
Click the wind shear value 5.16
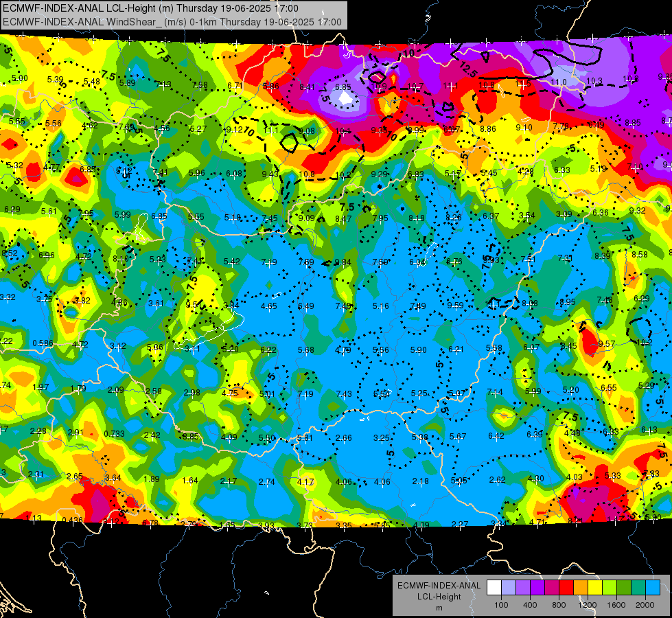pos(380,306)
